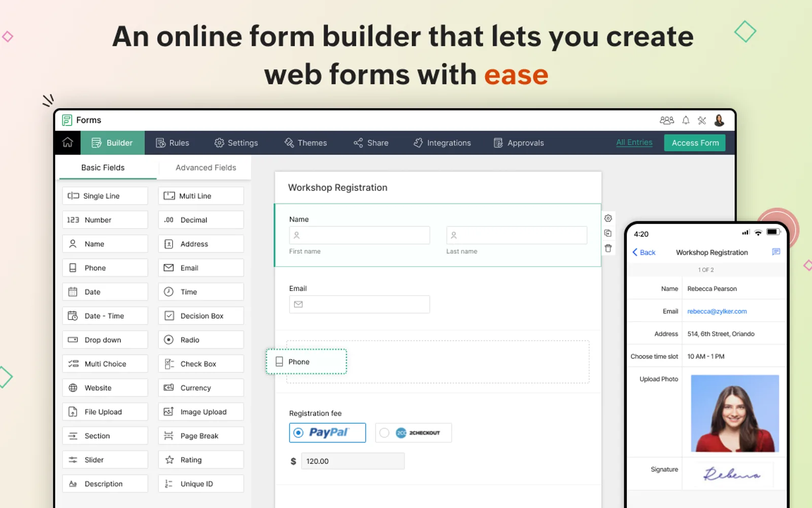The image size is (812, 508).
Task: Add a Decimal field
Action: coord(201,220)
